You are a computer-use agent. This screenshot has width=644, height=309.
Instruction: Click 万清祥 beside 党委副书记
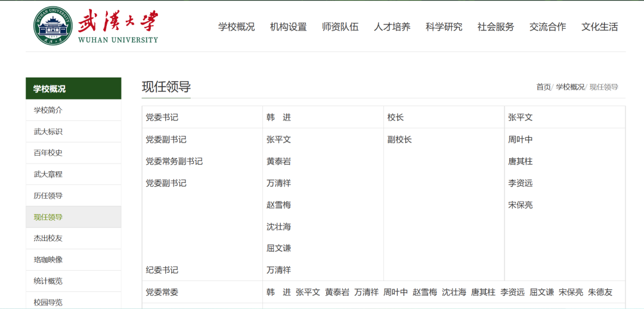pos(278,183)
